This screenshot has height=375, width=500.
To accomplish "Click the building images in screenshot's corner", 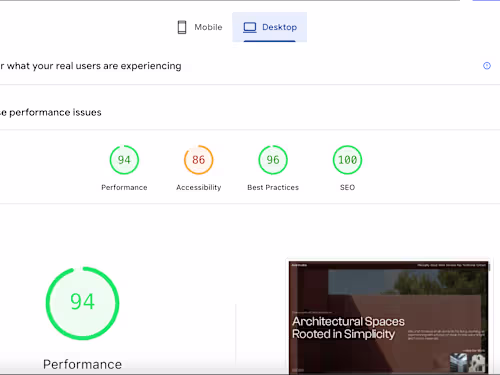I will click(x=468, y=363).
